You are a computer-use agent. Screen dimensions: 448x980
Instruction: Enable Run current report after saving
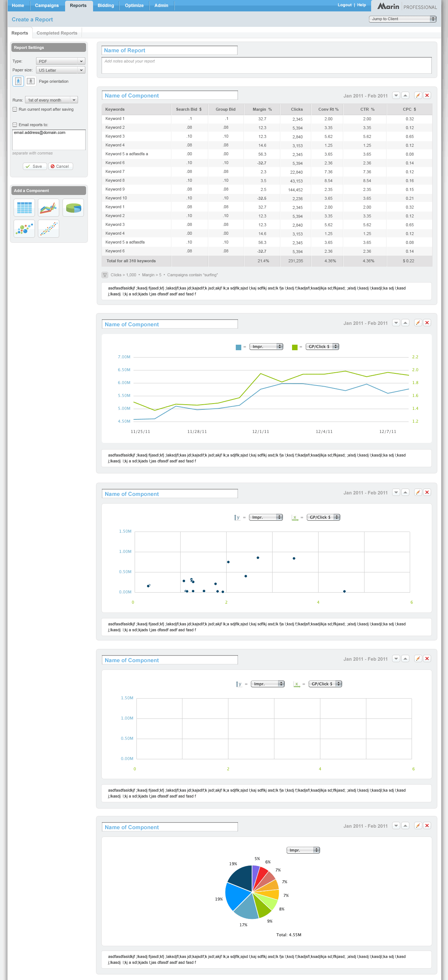(15, 109)
